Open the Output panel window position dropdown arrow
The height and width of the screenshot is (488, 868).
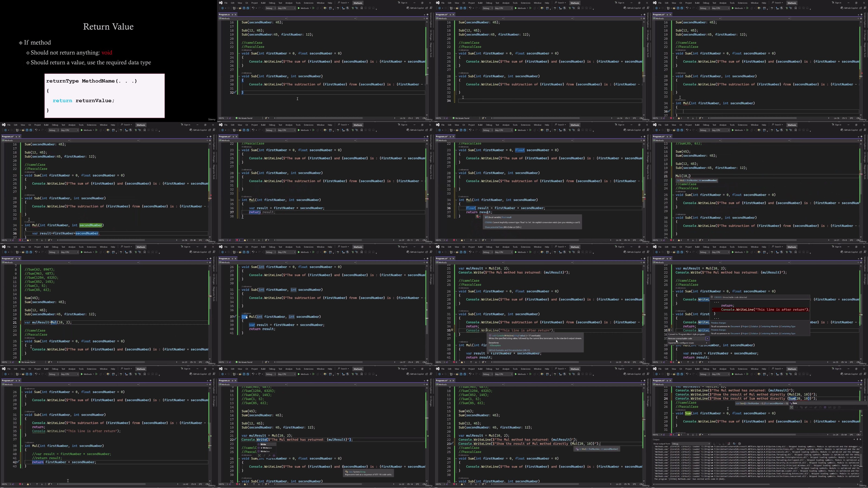854,439
